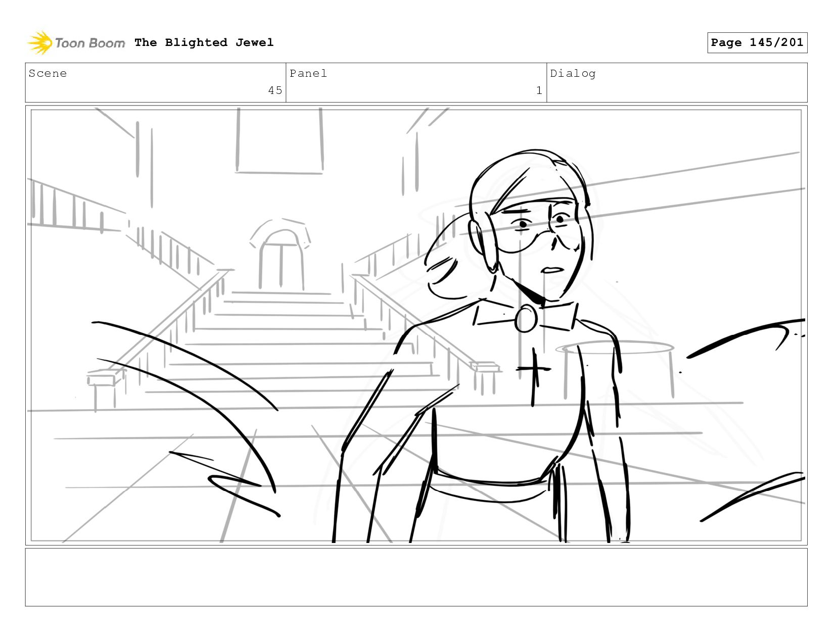Click the 'Scene' header label
The image size is (834, 644).
(48, 73)
